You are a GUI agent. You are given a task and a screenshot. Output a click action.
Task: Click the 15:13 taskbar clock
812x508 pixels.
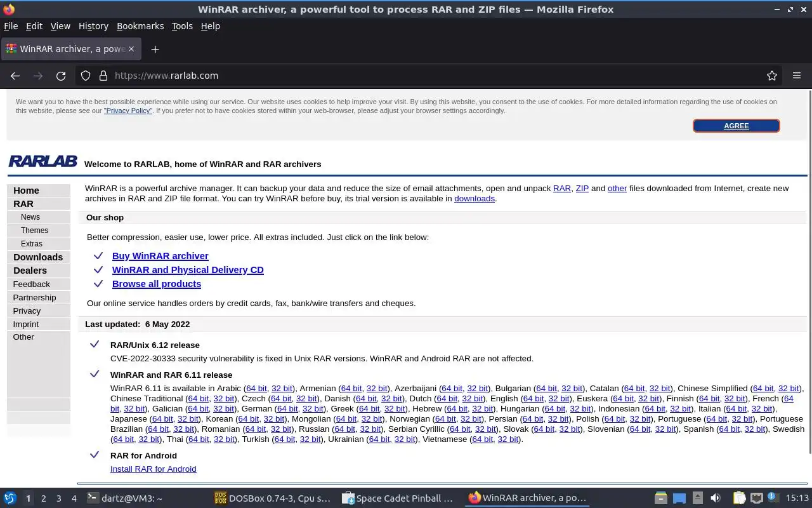pos(797,498)
